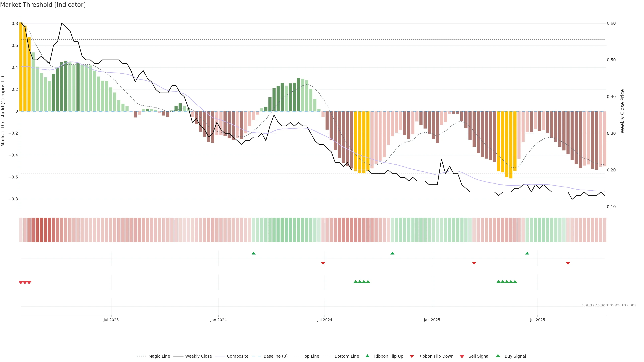Click Ribbon Flip Down legend triangle
The height and width of the screenshot is (362, 644).
(412, 356)
